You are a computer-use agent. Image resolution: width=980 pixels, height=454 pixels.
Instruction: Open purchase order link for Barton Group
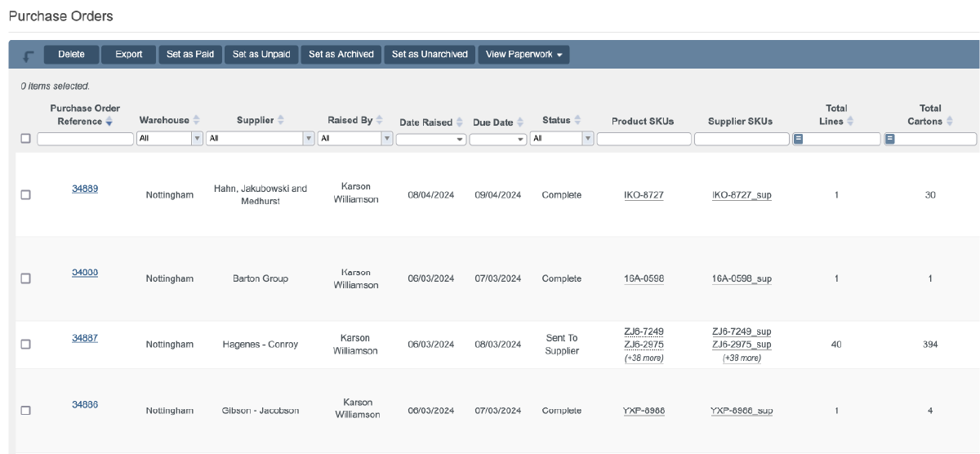pos(85,273)
